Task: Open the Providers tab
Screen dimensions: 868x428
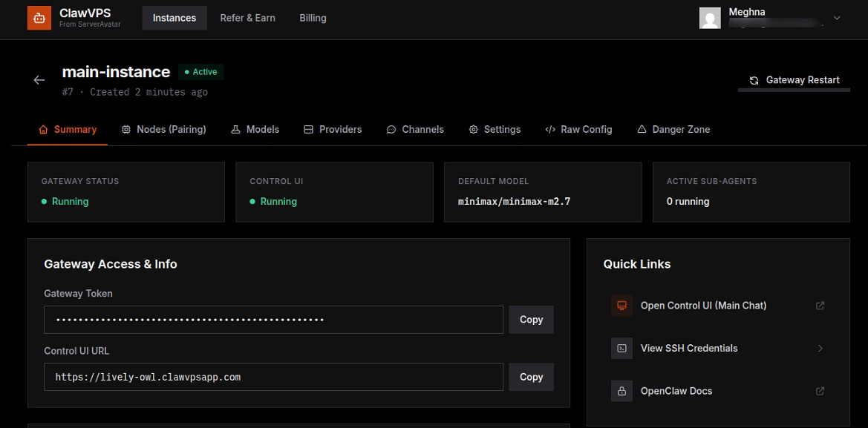Action: point(333,129)
